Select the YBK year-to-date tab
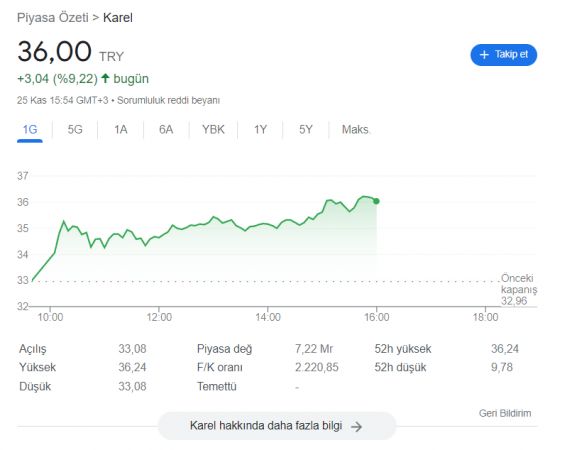 click(213, 129)
